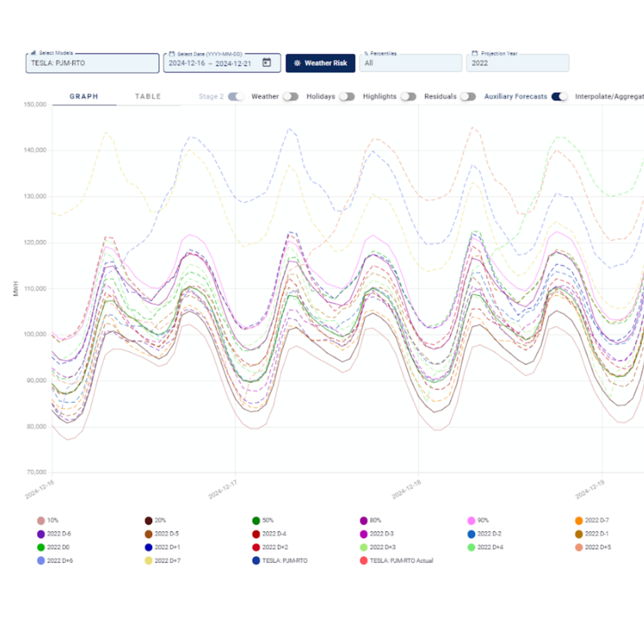The image size is (644, 644).
Task: Open the calendar picker icon
Action: point(268,62)
